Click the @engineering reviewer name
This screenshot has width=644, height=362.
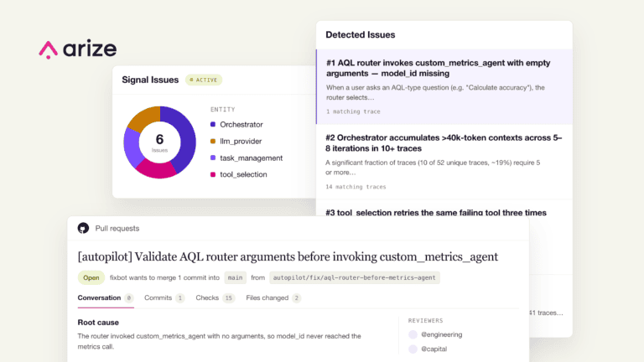(442, 334)
